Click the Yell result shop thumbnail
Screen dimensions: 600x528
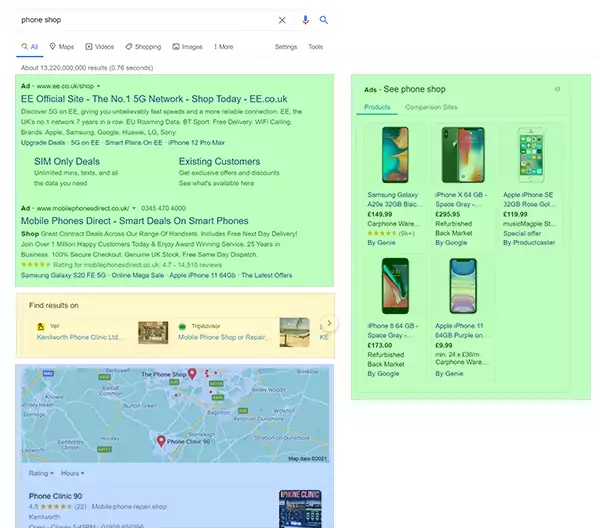tap(153, 332)
